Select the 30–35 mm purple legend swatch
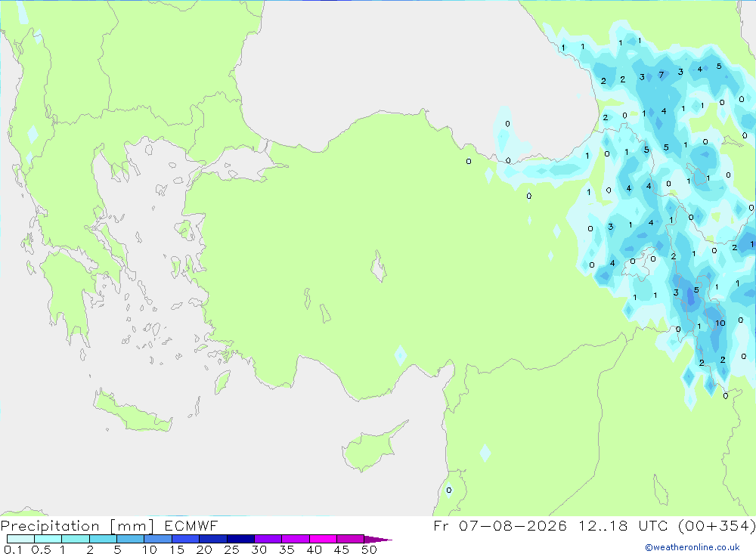Image resolution: width=756 pixels, height=554 pixels. (268, 539)
